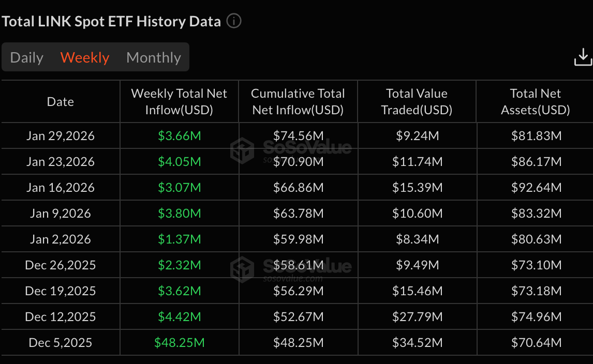Click the $59.98M cumulative inflow cell

coord(298,239)
